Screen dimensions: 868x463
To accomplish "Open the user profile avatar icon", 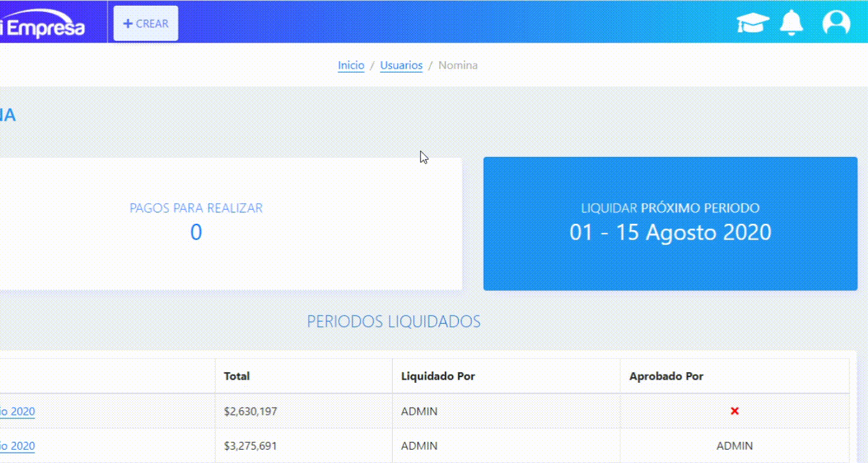I will click(x=836, y=23).
